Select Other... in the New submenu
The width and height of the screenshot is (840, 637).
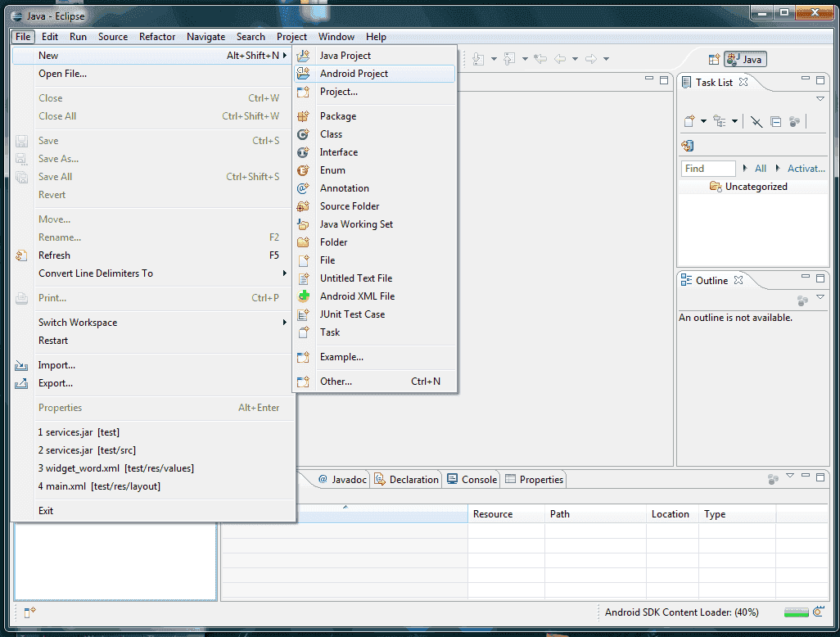click(x=375, y=382)
